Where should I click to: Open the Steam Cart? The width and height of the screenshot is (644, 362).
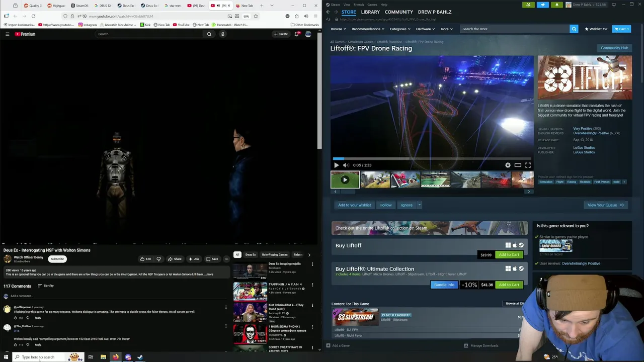pos(621,29)
